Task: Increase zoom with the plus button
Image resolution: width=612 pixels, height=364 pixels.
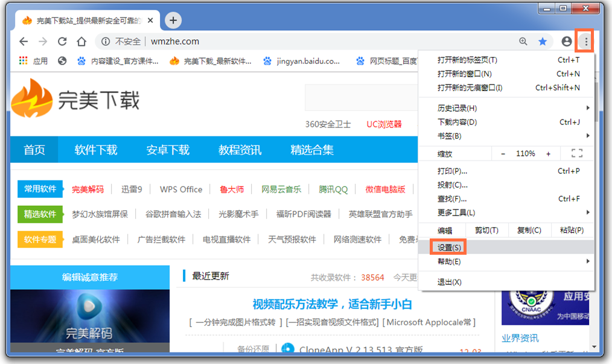Action: 548,154
